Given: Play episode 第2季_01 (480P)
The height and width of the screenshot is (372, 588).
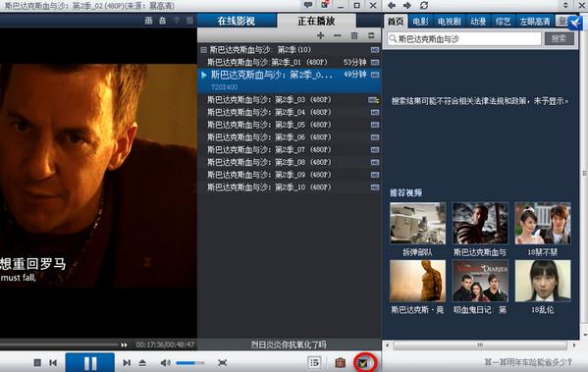Looking at the screenshot, I should pos(289,62).
